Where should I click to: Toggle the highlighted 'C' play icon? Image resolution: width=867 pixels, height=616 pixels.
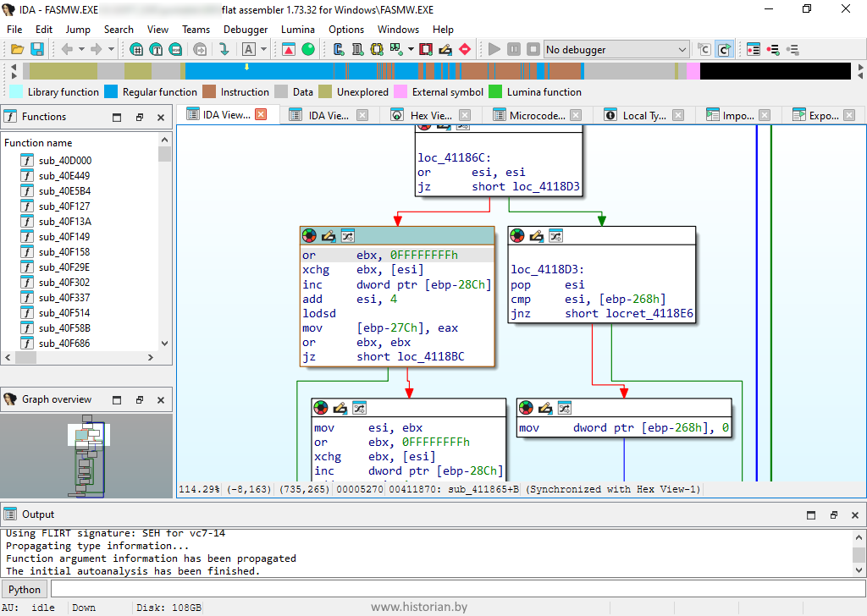pos(724,49)
